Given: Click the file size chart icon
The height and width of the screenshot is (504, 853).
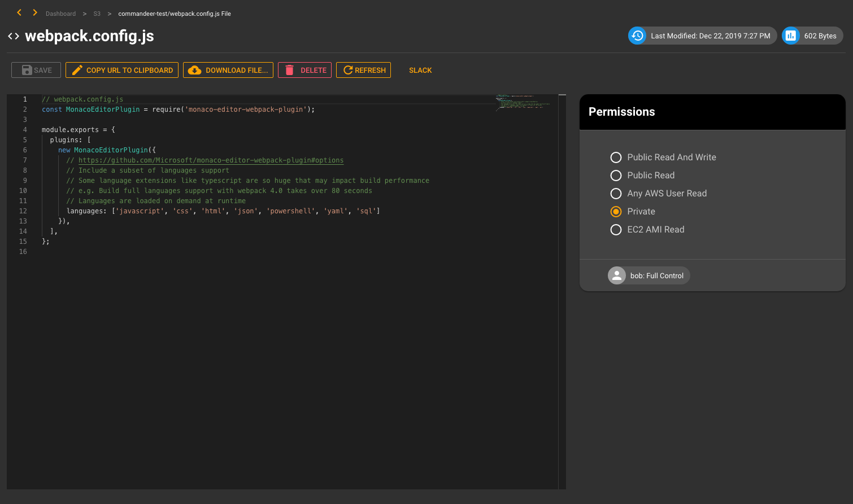Looking at the screenshot, I should (x=791, y=36).
